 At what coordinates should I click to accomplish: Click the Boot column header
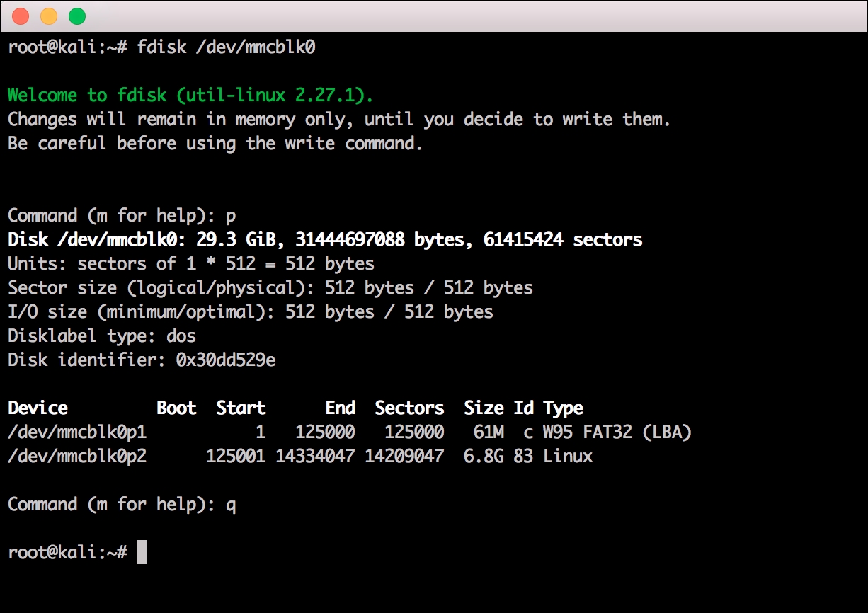tap(175, 408)
